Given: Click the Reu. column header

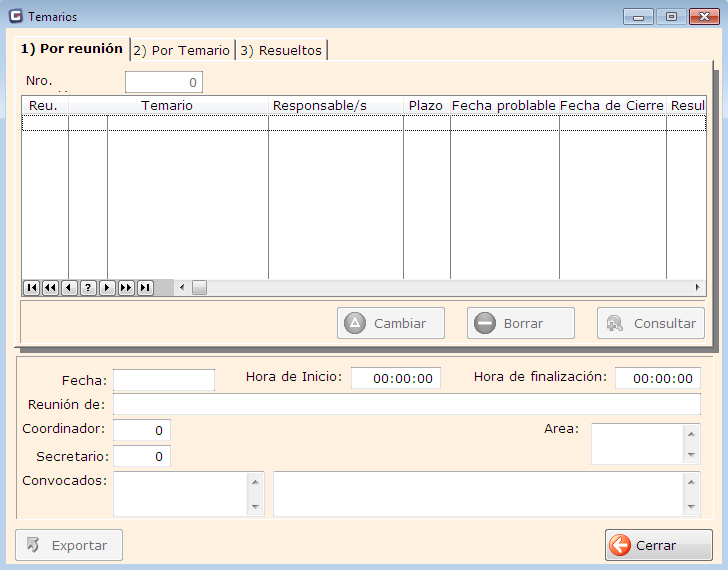Looking at the screenshot, I should click(45, 105).
